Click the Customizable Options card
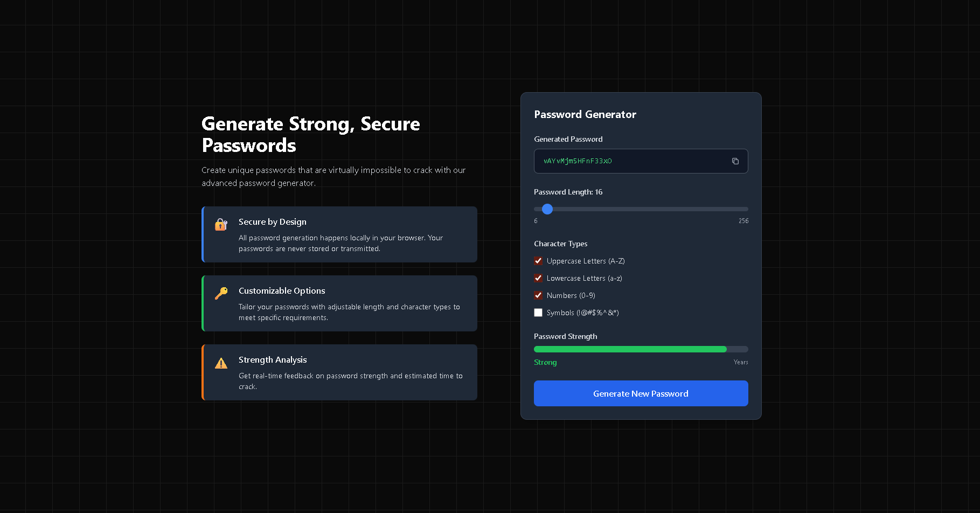This screenshot has height=513, width=980. point(339,303)
